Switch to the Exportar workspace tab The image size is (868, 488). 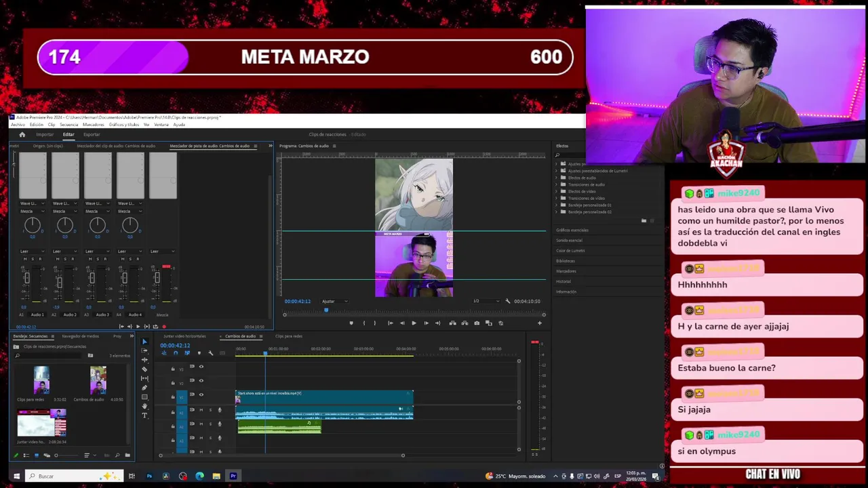point(92,134)
